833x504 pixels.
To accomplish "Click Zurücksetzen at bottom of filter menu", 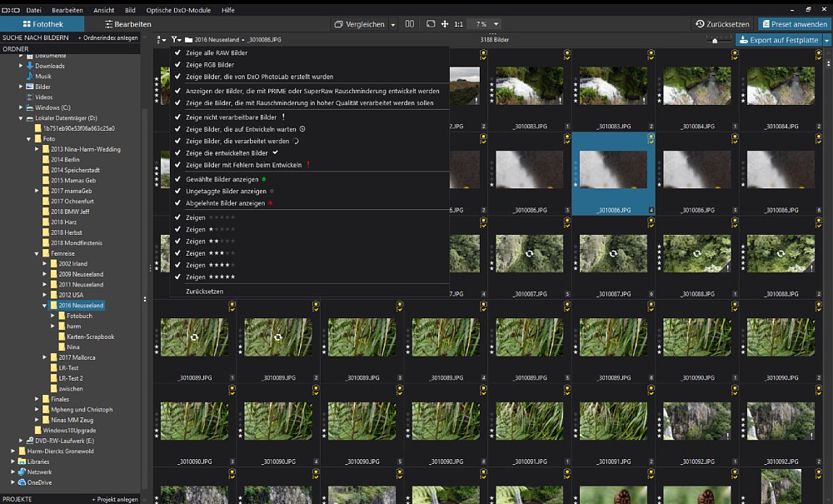I will [x=205, y=292].
